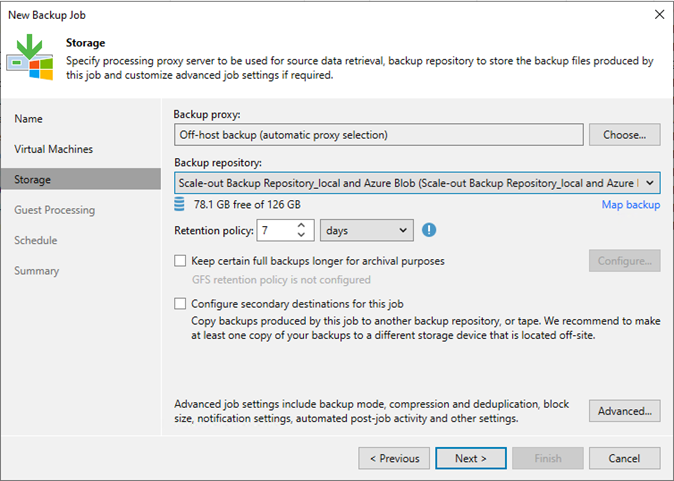Screen dimensions: 674x481
Task: Click the repository storage disk icon
Action: [x=179, y=204]
